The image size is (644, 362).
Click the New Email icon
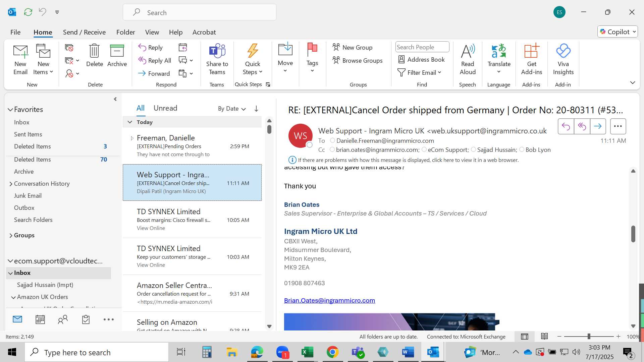[x=20, y=59]
